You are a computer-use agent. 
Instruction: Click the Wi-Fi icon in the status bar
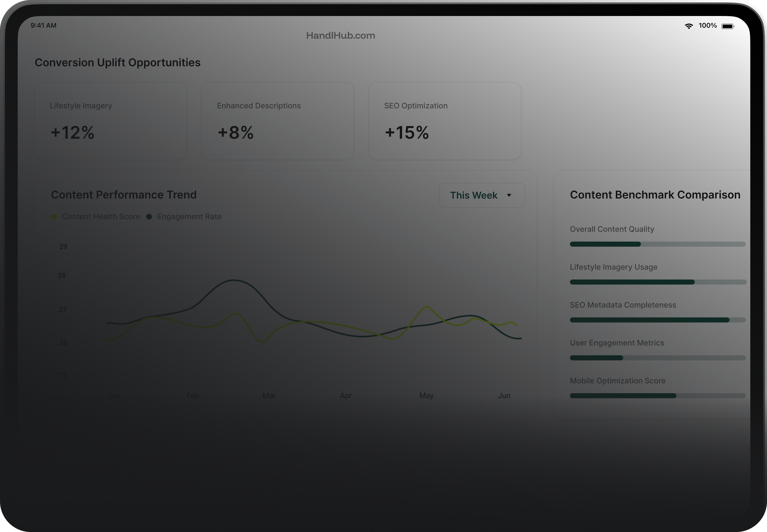click(689, 25)
